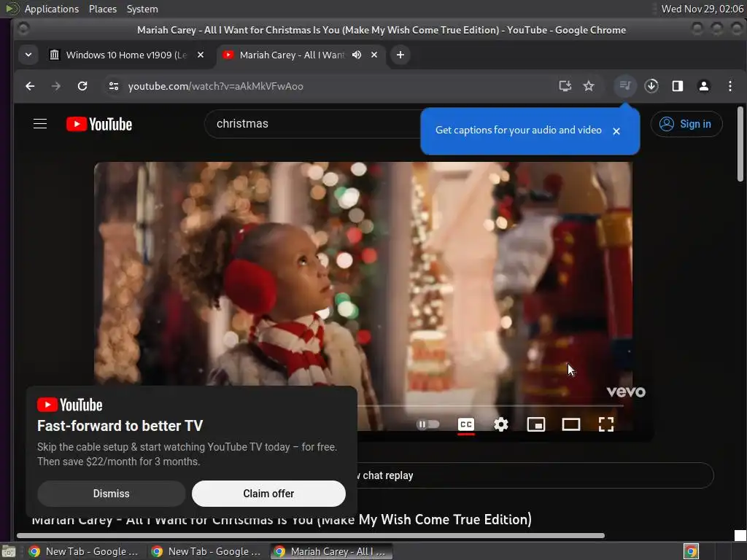Open the Applications menu
The width and height of the screenshot is (747, 560).
tap(52, 9)
